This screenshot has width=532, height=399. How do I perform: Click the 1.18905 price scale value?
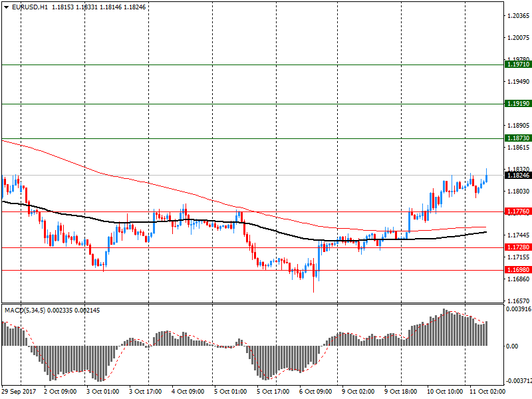(518, 126)
